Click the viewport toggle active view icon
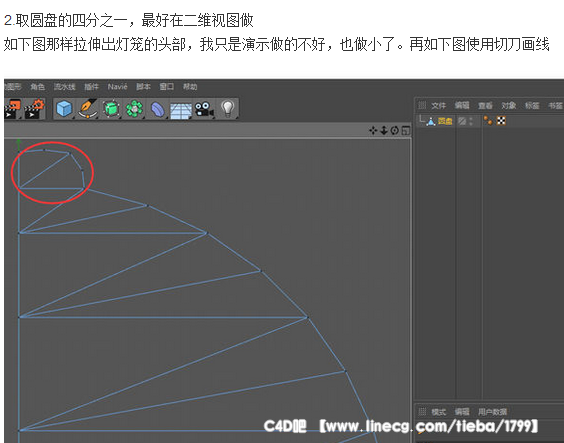This screenshot has height=443, width=564. (x=406, y=131)
